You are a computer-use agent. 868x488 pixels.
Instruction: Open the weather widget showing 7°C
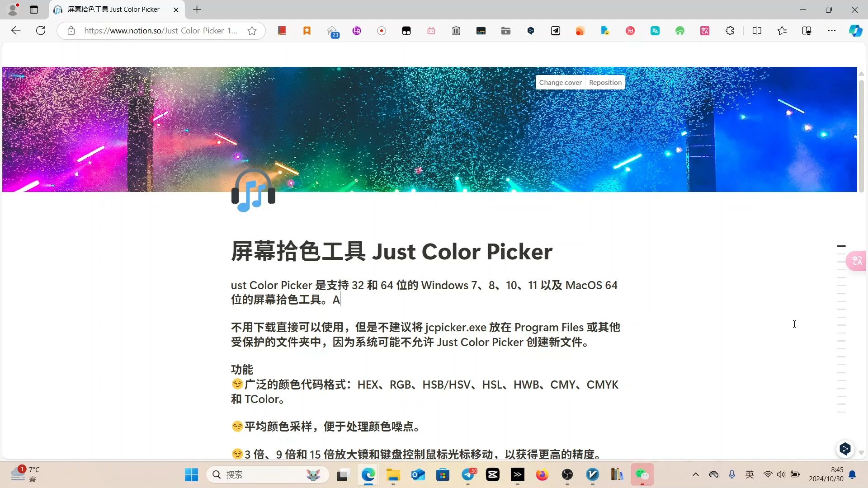(x=26, y=474)
